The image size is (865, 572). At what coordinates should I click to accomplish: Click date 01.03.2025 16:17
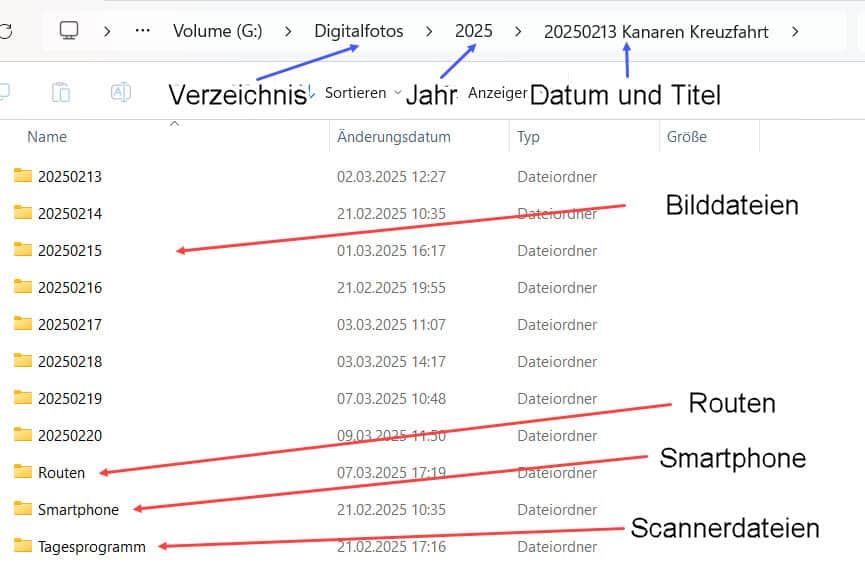pyautogui.click(x=391, y=250)
